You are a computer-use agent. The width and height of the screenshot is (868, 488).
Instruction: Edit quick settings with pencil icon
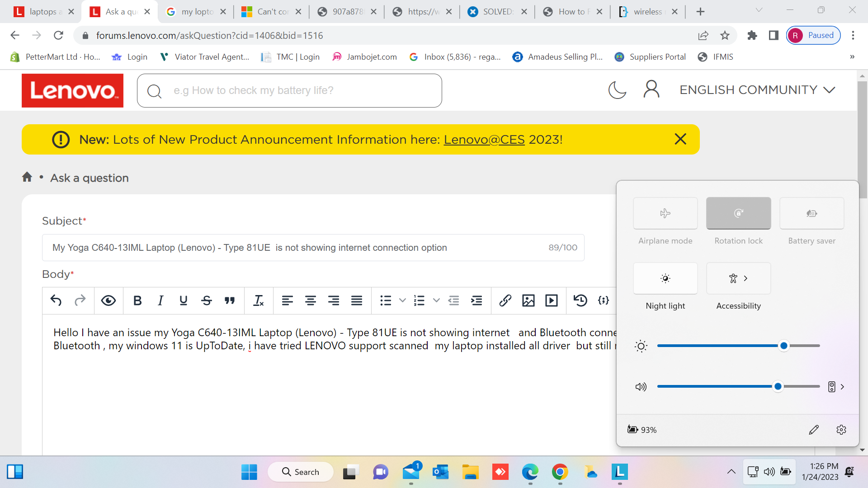click(814, 430)
